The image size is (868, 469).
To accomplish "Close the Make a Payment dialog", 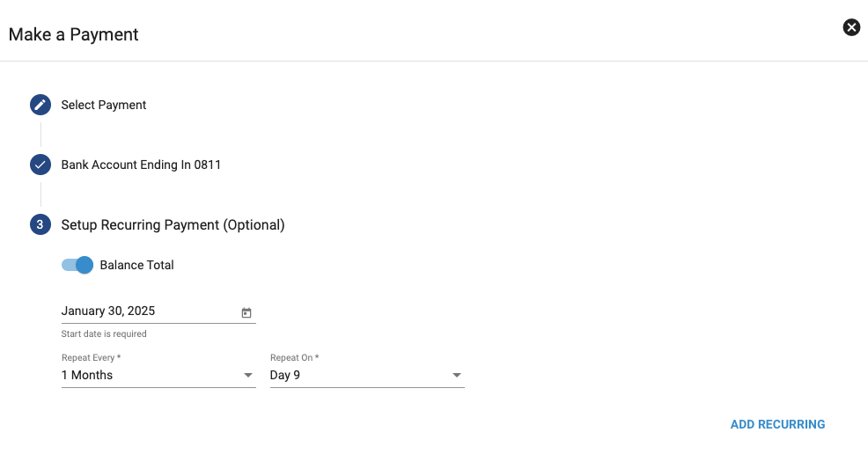I will coord(851,27).
